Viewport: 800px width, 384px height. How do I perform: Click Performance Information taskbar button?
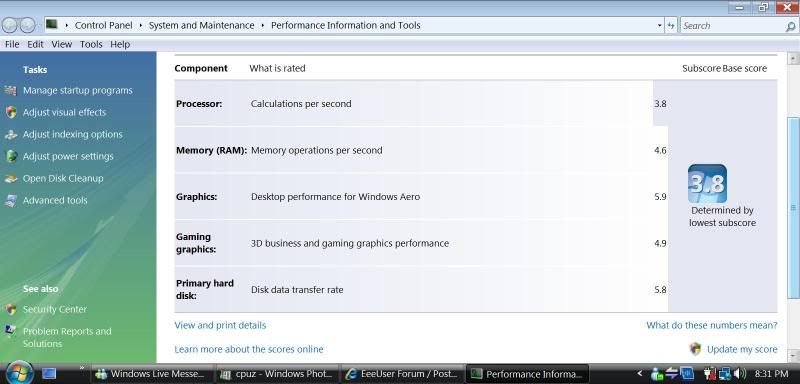(527, 374)
